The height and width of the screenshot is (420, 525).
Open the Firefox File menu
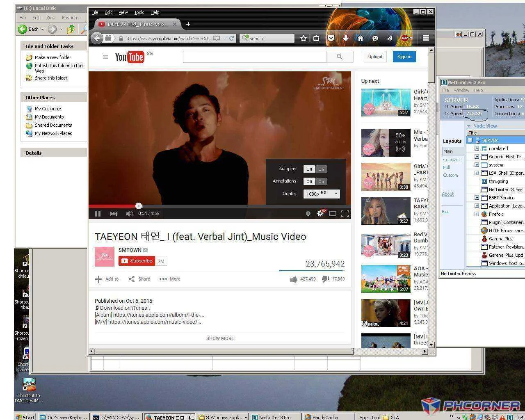(95, 12)
